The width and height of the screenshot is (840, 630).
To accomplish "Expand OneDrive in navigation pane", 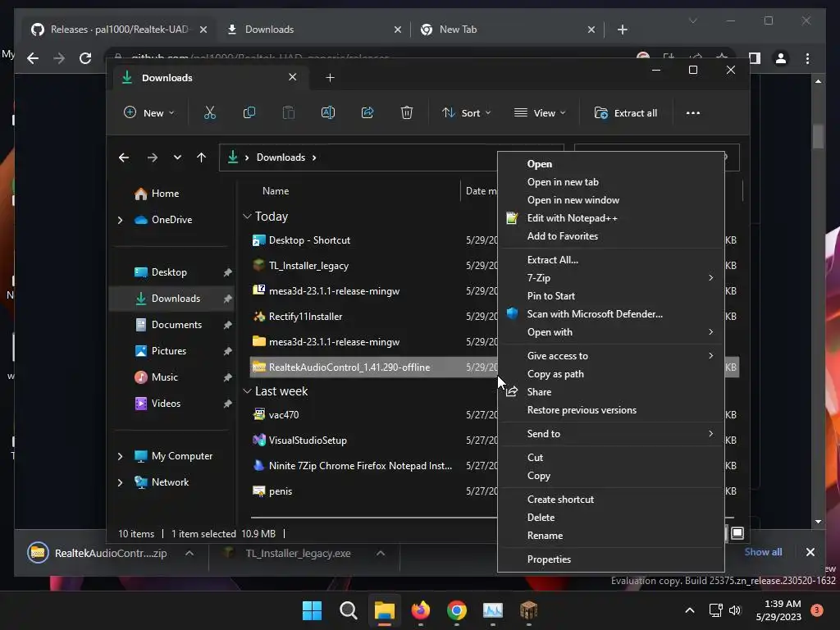I will tap(120, 220).
